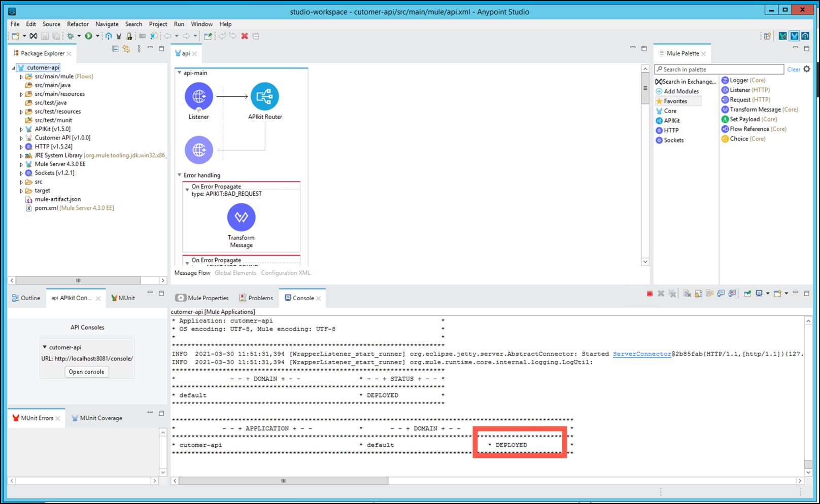The height and width of the screenshot is (504, 820).
Task: Terminate the running app with red stop icon
Action: (650, 294)
